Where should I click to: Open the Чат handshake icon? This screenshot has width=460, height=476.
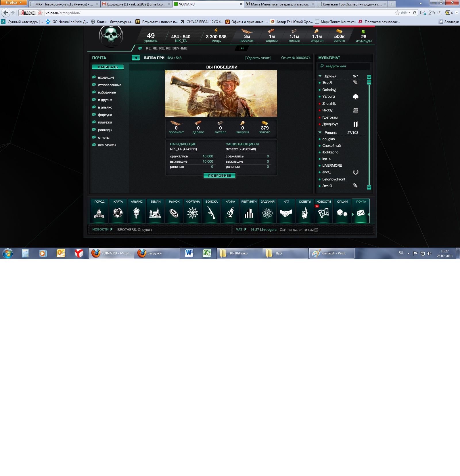pyautogui.click(x=286, y=213)
